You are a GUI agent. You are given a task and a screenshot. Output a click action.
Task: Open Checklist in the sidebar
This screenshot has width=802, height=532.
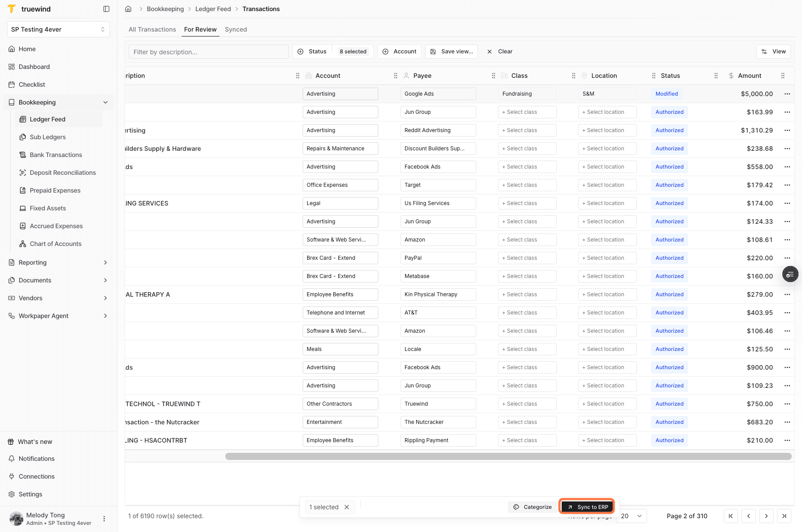pyautogui.click(x=58, y=85)
